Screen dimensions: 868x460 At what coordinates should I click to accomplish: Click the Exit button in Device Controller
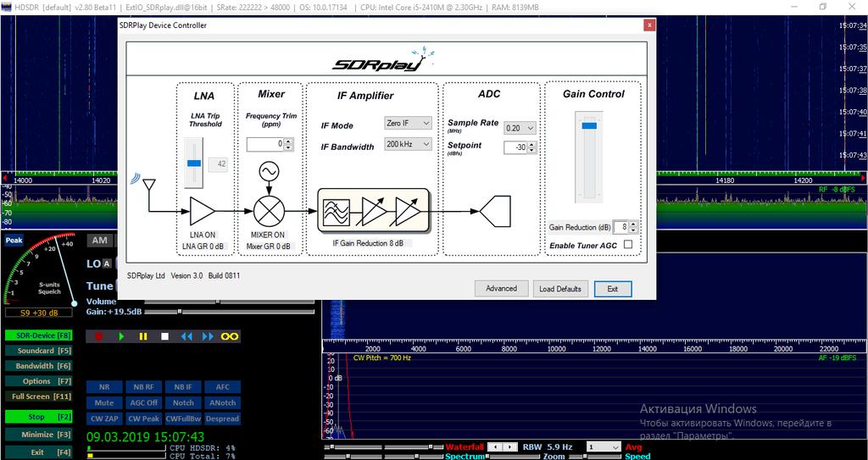pos(612,288)
